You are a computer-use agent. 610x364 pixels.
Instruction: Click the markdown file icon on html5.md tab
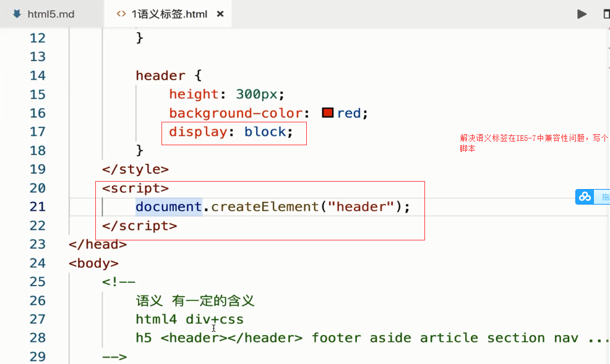click(17, 14)
